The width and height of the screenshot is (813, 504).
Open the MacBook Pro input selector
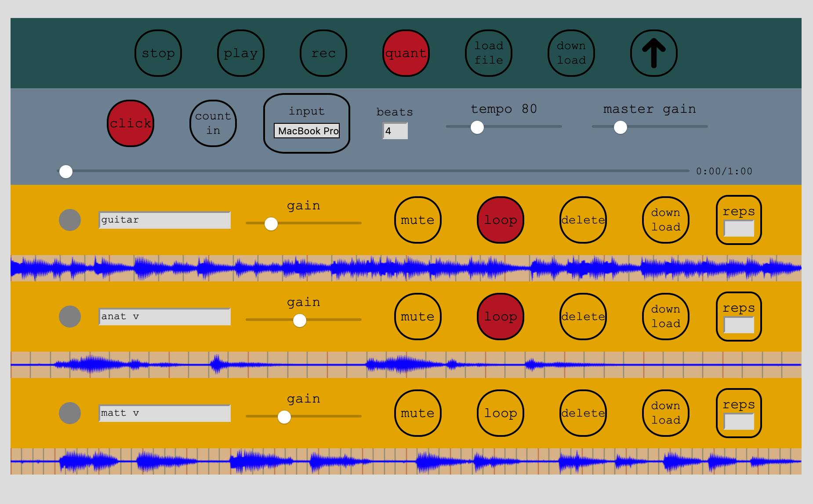pos(307,131)
